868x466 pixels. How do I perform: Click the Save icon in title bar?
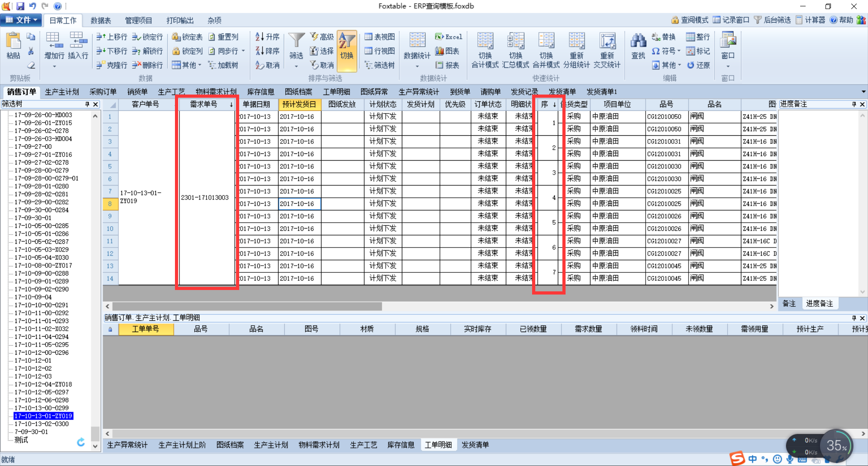(x=20, y=6)
